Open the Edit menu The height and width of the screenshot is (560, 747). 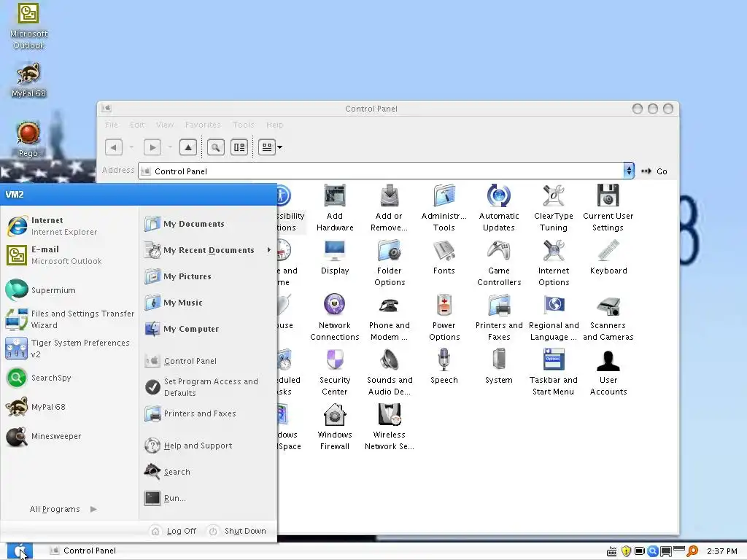click(136, 125)
